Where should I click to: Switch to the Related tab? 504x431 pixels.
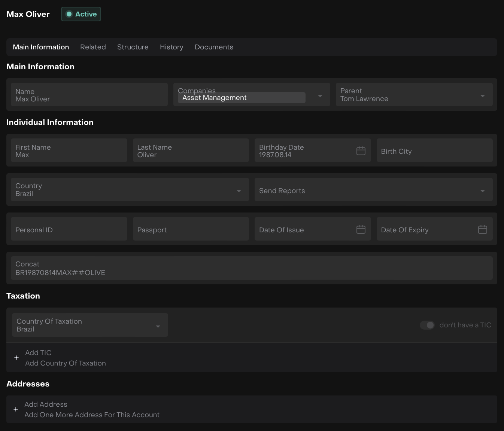pyautogui.click(x=93, y=47)
